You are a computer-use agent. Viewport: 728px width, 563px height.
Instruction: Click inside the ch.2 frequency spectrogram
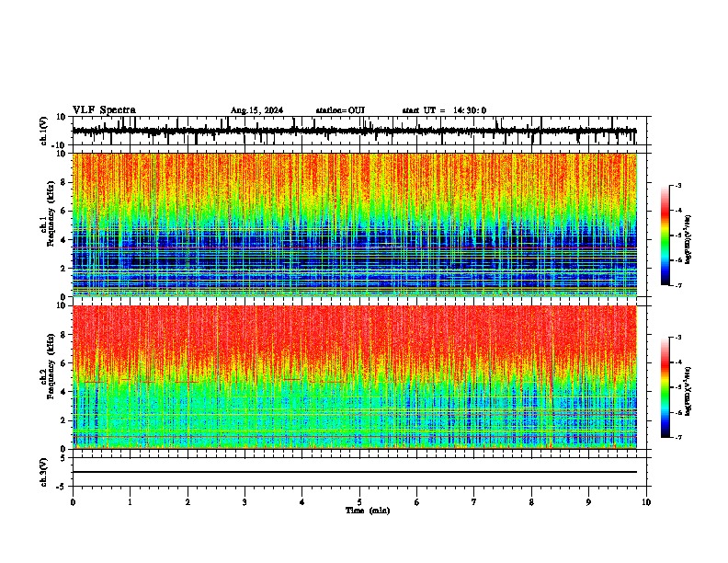coord(355,377)
